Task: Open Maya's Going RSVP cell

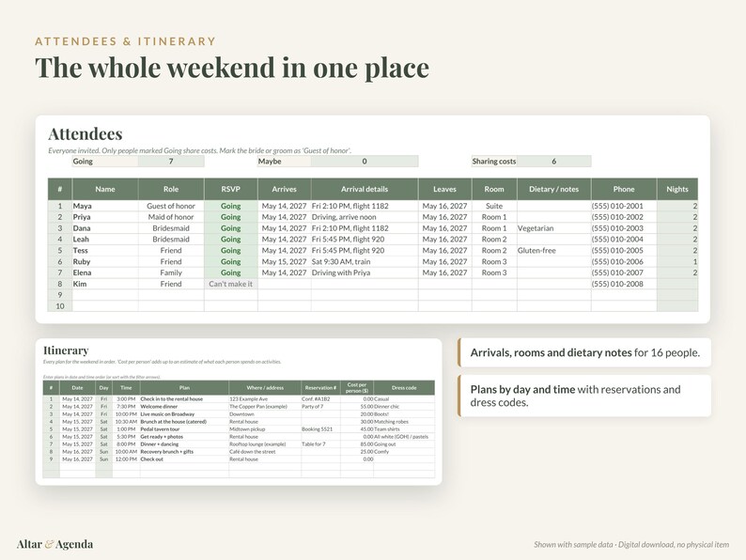Action: coord(231,206)
